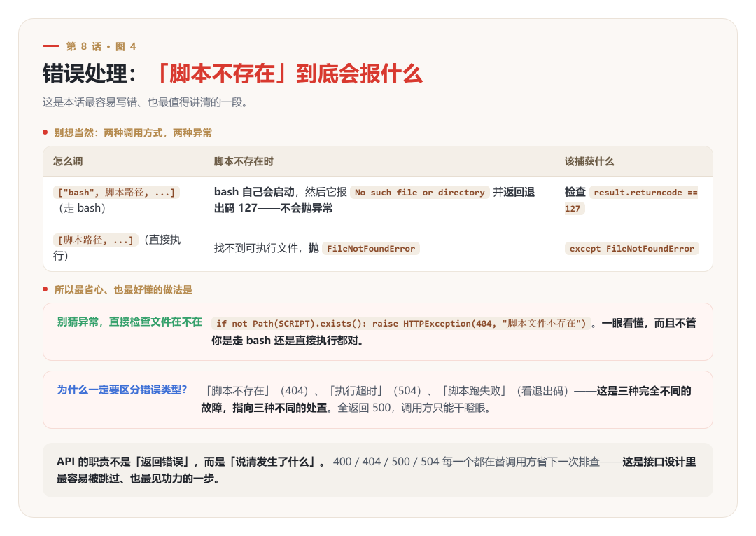756x536 pixels.
Task: Click green label '别猜异常，直接检查文件在不在'
Action: click(129, 322)
